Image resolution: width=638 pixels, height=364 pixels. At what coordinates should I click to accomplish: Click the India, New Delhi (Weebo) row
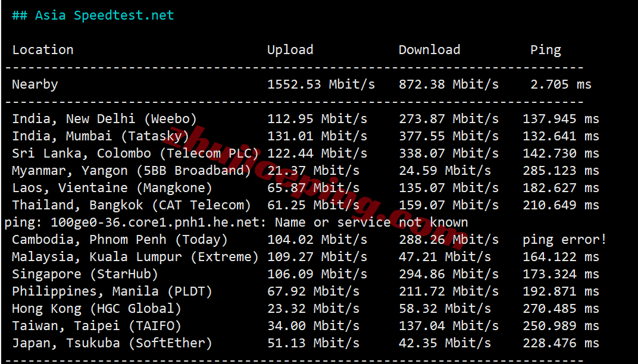(x=305, y=119)
